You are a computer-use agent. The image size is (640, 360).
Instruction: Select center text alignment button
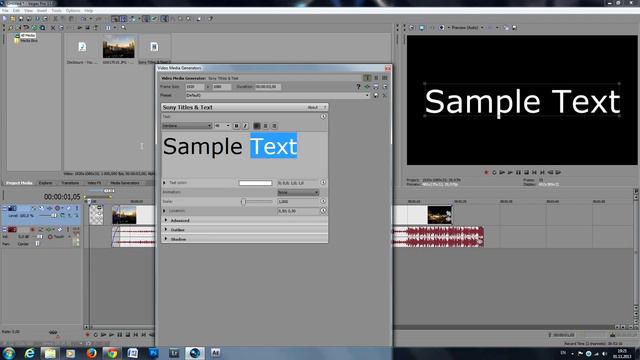coord(265,126)
